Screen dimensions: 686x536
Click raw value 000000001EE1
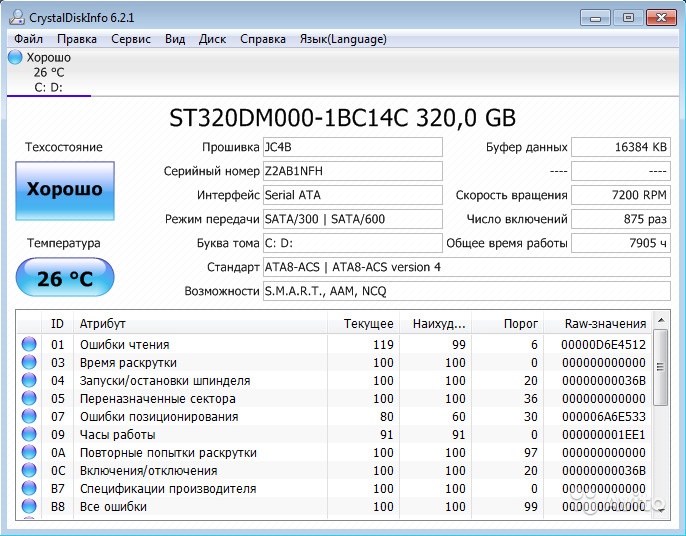coord(603,434)
